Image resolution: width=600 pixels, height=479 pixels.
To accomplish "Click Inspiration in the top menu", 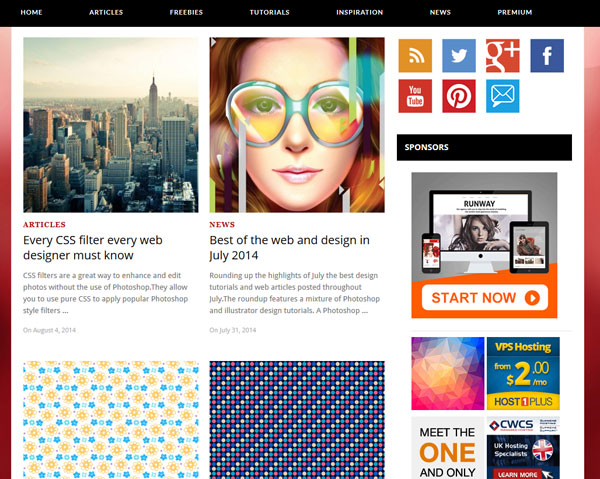I will (x=359, y=13).
